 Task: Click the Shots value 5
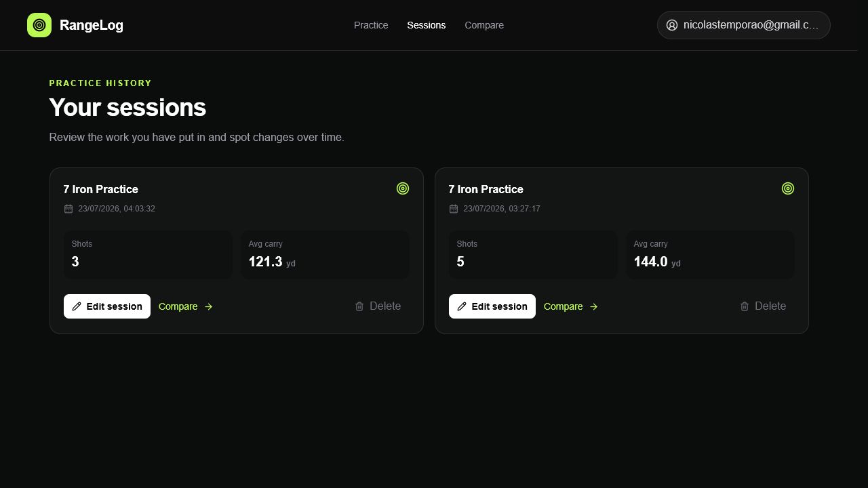pyautogui.click(x=460, y=262)
